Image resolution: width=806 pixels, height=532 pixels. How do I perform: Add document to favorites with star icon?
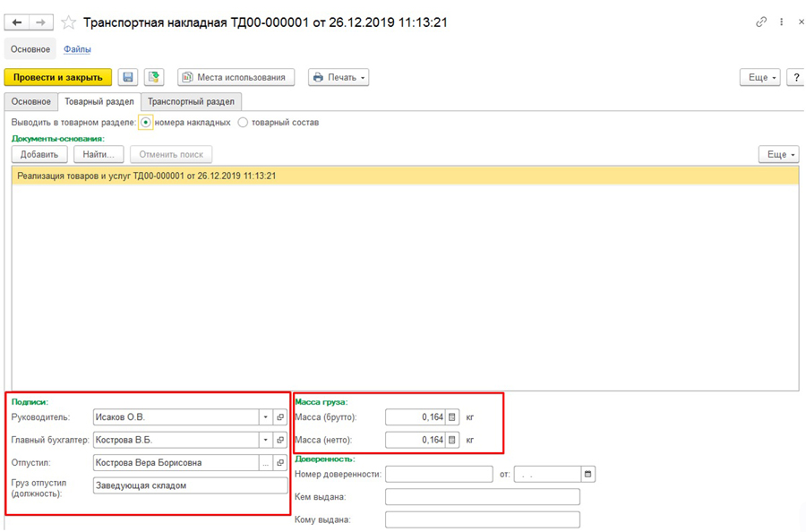[69, 22]
